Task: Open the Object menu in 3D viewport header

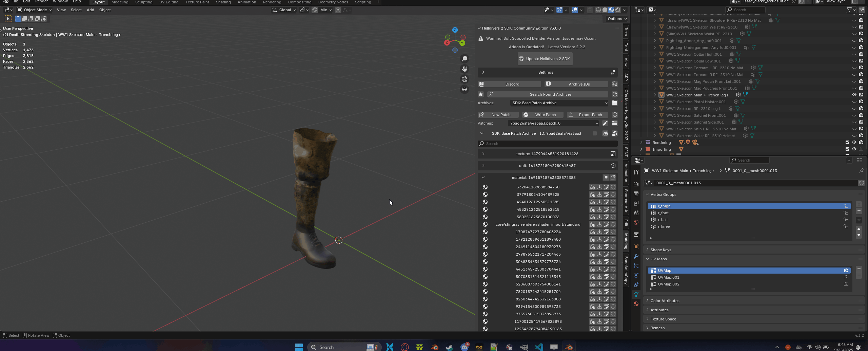Action: tap(105, 10)
